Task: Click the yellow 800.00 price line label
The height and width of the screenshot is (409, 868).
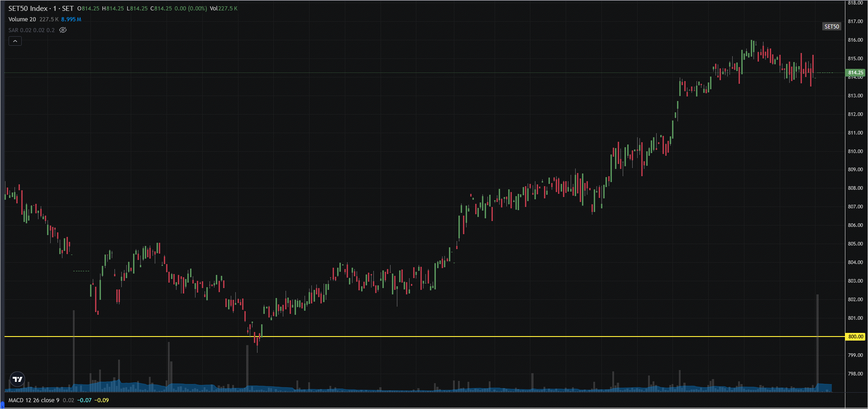Action: click(855, 337)
